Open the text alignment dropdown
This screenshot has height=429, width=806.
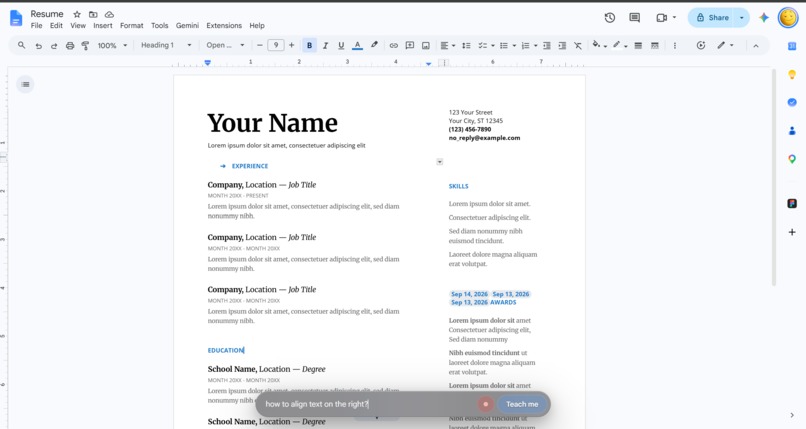[447, 46]
